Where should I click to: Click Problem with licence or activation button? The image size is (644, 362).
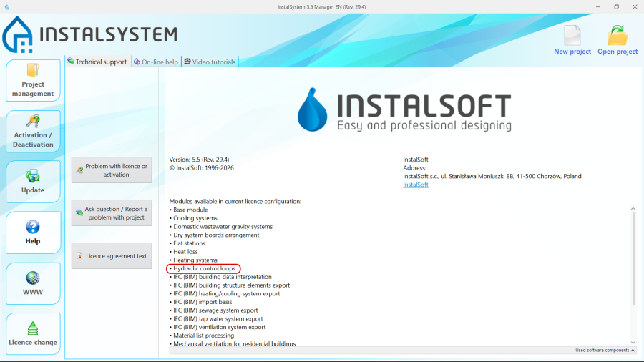(112, 170)
